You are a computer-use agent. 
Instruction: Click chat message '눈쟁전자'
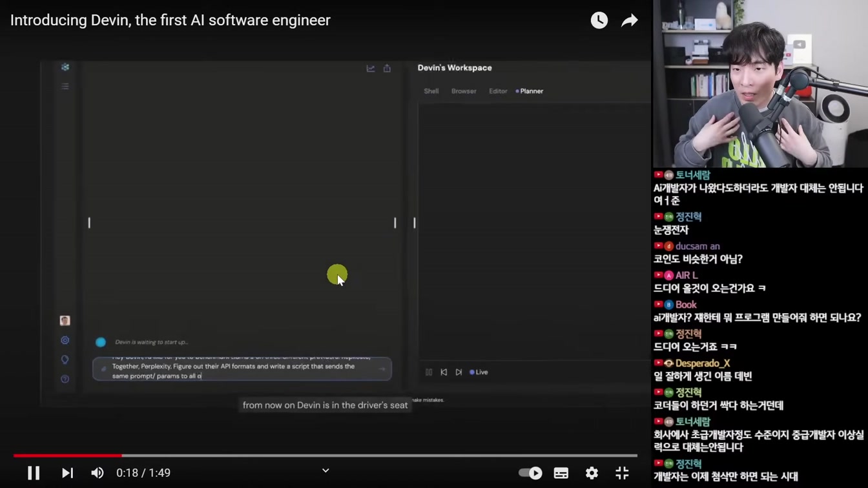[x=671, y=230]
